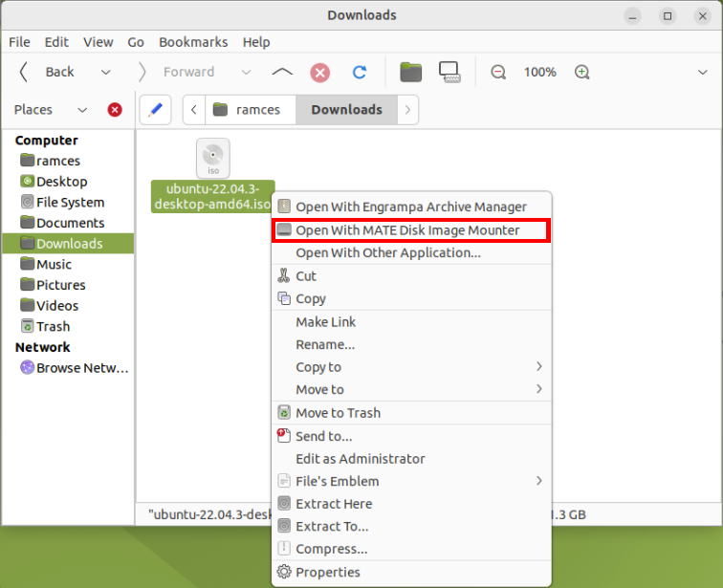The image size is (723, 588).
Task: Toggle text-based location entry pencil
Action: [155, 110]
